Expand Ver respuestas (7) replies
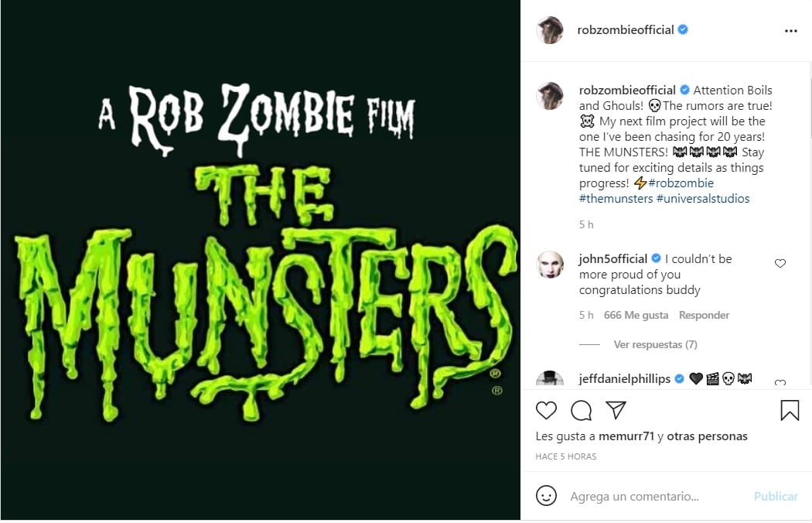Image resolution: width=812 pixels, height=523 pixels. [x=655, y=344]
